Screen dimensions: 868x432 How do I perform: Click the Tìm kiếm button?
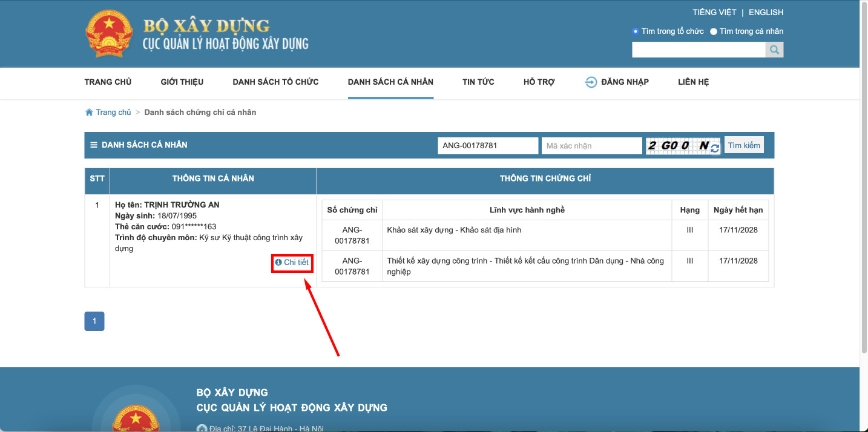[x=743, y=145]
